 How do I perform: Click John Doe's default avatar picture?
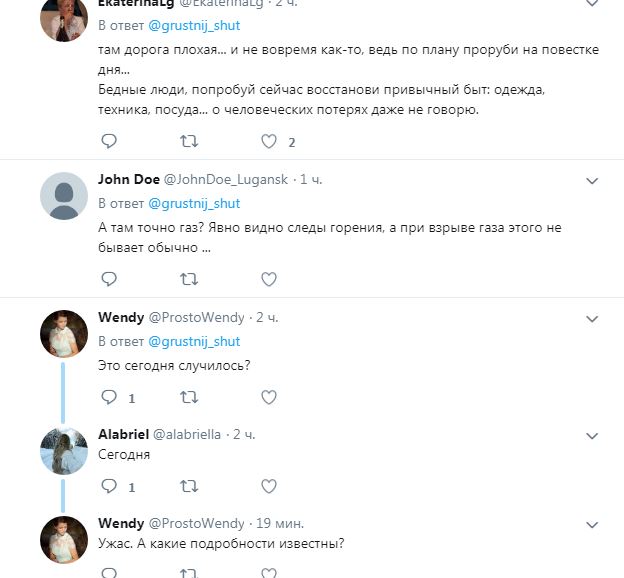(64, 196)
